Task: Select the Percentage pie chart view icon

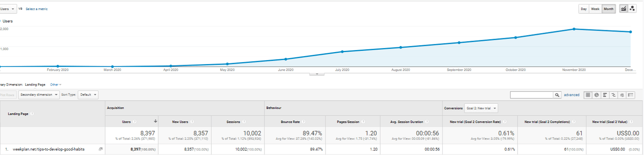Action: click(597, 95)
